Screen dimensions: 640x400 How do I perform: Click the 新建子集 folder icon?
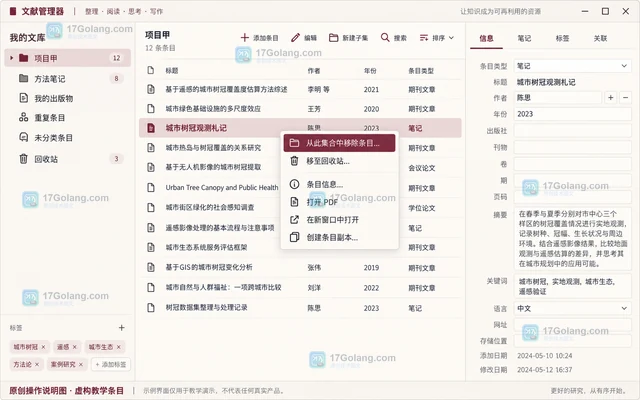click(x=333, y=38)
